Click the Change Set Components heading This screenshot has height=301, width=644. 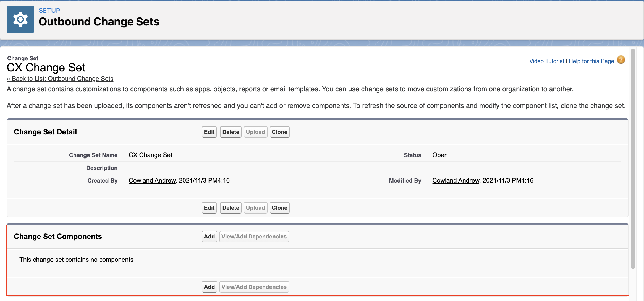[58, 237]
